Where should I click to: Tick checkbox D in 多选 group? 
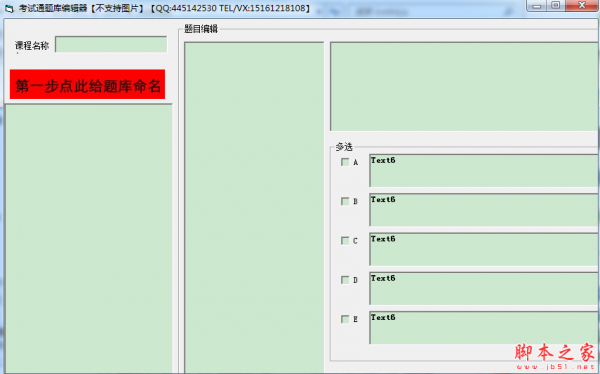pyautogui.click(x=345, y=280)
